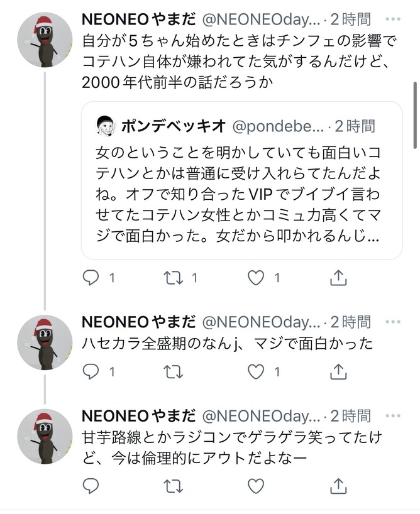Share the first tweet about 5ちゃん

pos(338,277)
